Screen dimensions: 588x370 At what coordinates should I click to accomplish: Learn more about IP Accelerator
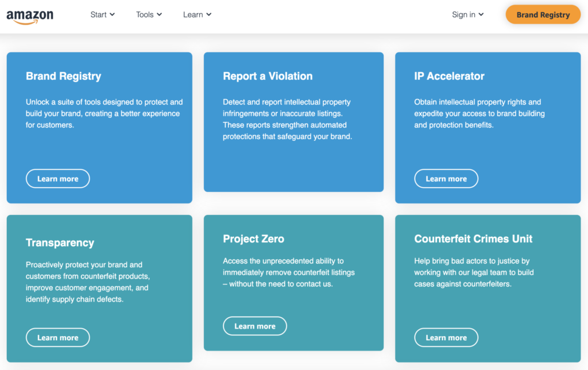click(446, 179)
